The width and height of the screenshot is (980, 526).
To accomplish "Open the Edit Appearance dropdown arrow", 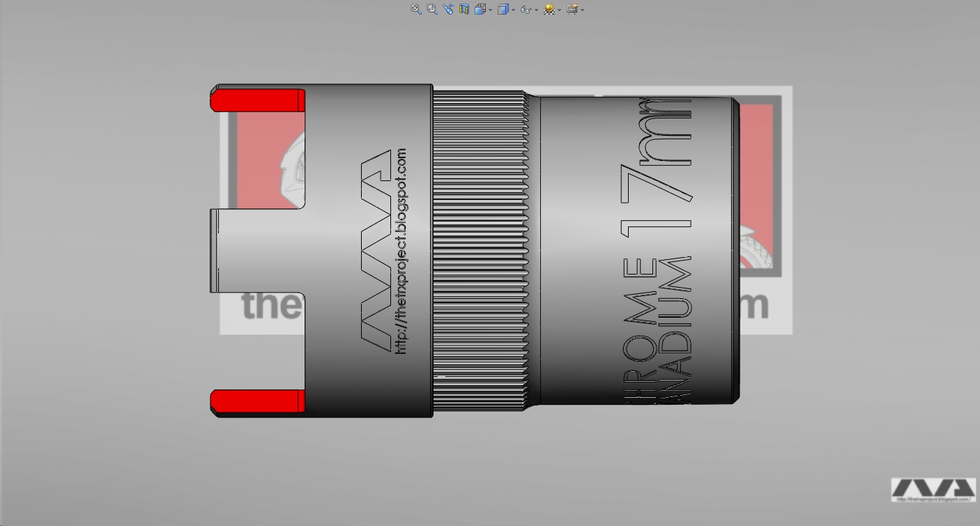I will click(559, 10).
